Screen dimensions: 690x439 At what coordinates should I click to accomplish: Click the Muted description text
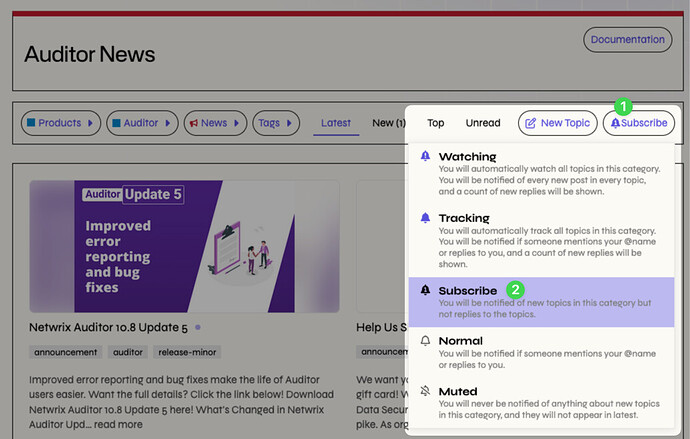click(x=549, y=410)
